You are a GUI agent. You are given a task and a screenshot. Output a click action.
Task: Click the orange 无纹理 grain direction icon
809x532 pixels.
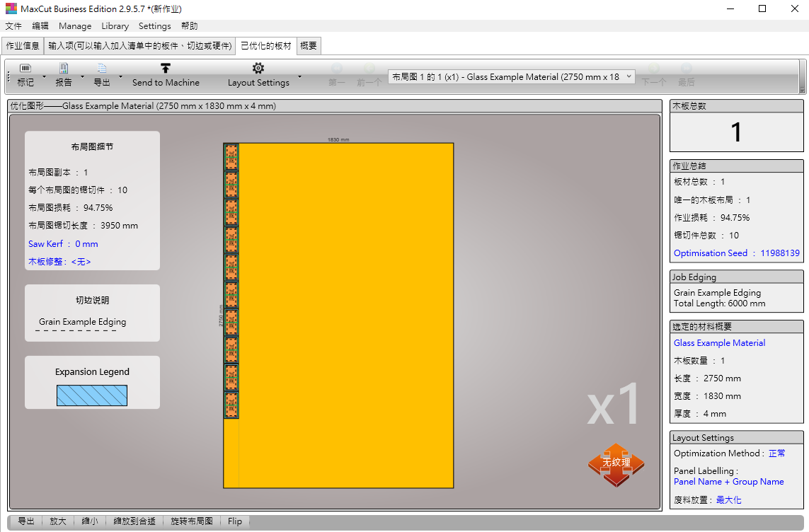point(616,463)
